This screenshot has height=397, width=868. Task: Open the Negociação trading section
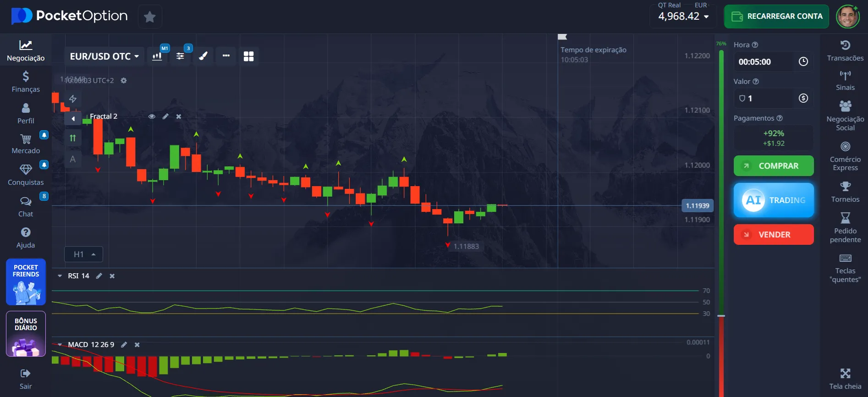pyautogui.click(x=26, y=50)
